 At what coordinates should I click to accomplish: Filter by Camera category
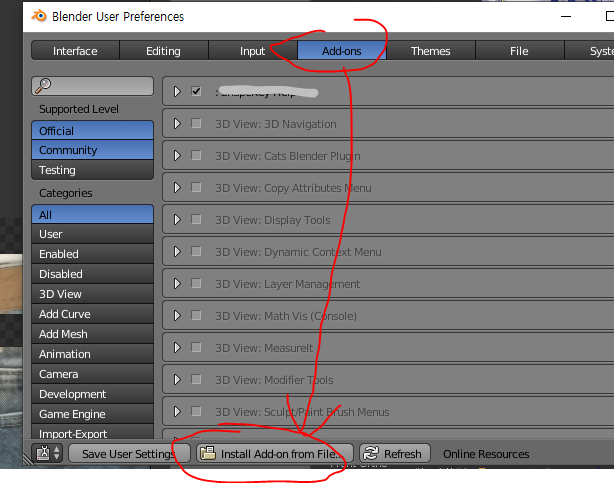click(92, 374)
